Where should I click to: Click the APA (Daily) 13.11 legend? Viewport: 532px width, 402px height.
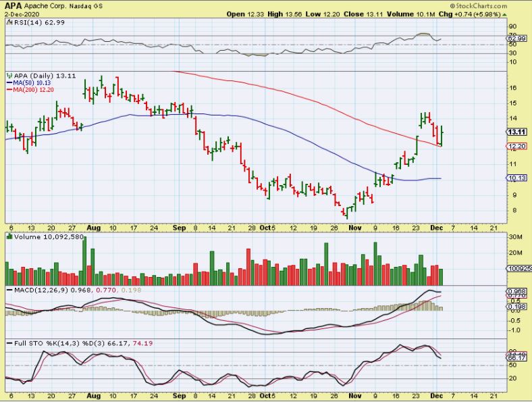tap(45, 76)
